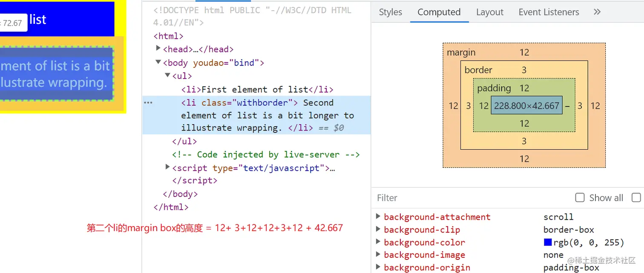Select the Computed tab
Viewport: 644px width, 273px height.
(439, 12)
